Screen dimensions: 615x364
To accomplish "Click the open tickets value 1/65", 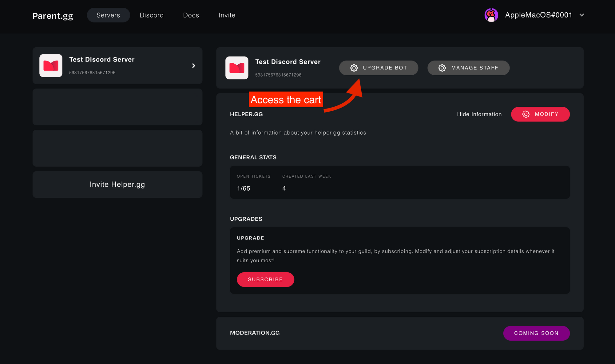I will 244,188.
